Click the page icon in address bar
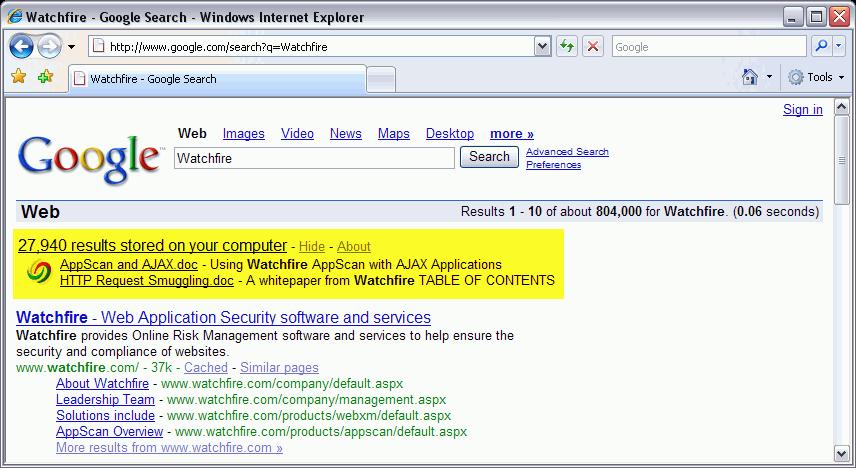 pos(98,46)
